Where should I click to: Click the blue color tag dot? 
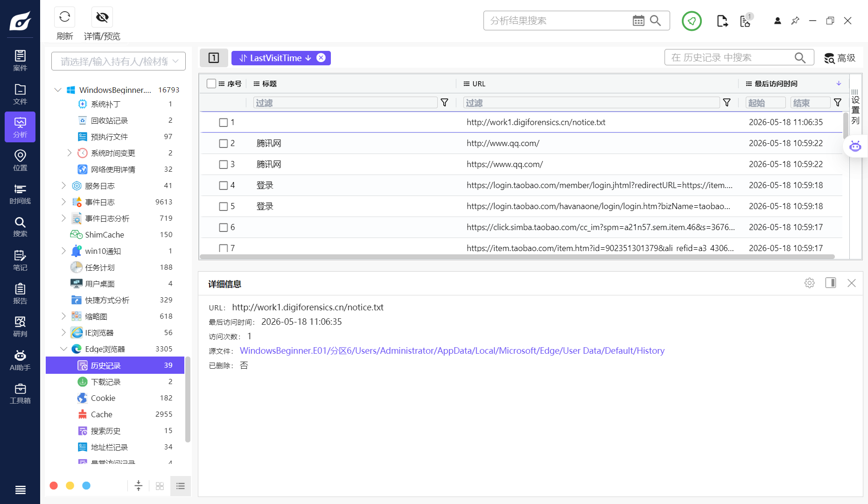click(86, 486)
